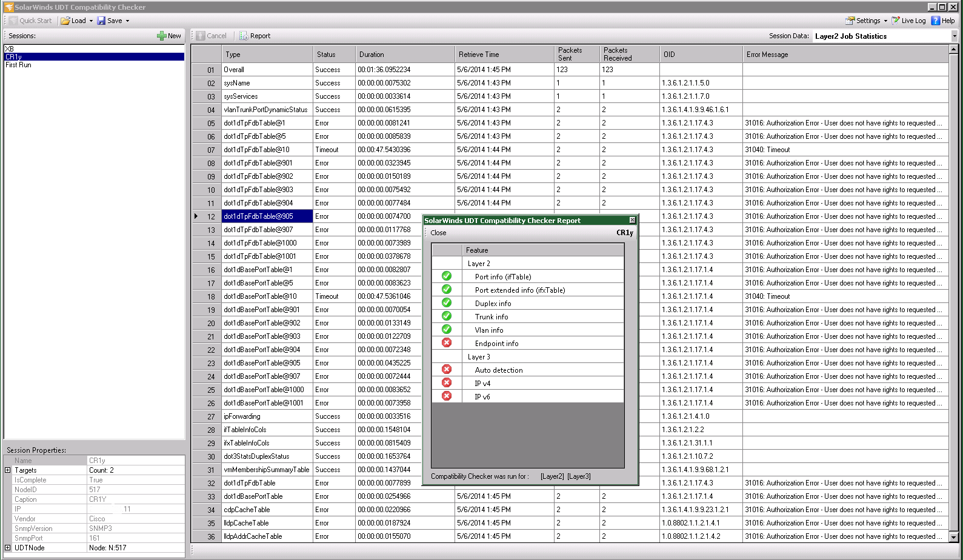The image size is (963, 560).
Task: Click the sysName type cell
Action: (267, 83)
